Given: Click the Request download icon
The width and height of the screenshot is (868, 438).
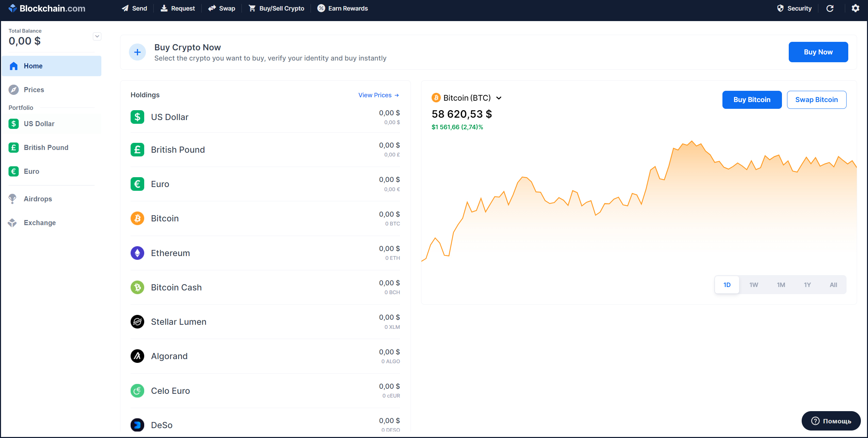Looking at the screenshot, I should click(x=164, y=8).
